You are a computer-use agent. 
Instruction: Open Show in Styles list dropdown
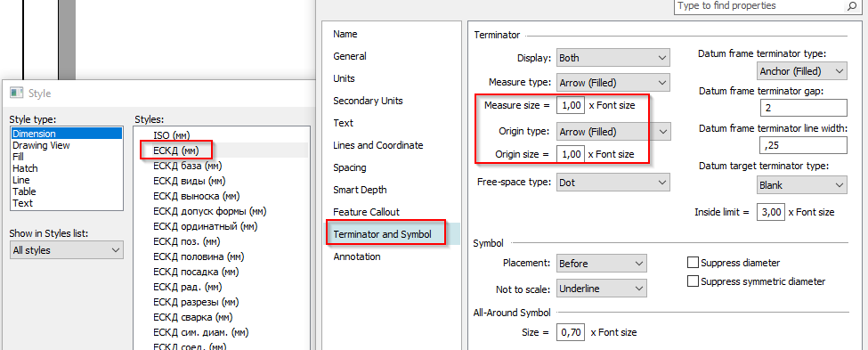tap(67, 250)
